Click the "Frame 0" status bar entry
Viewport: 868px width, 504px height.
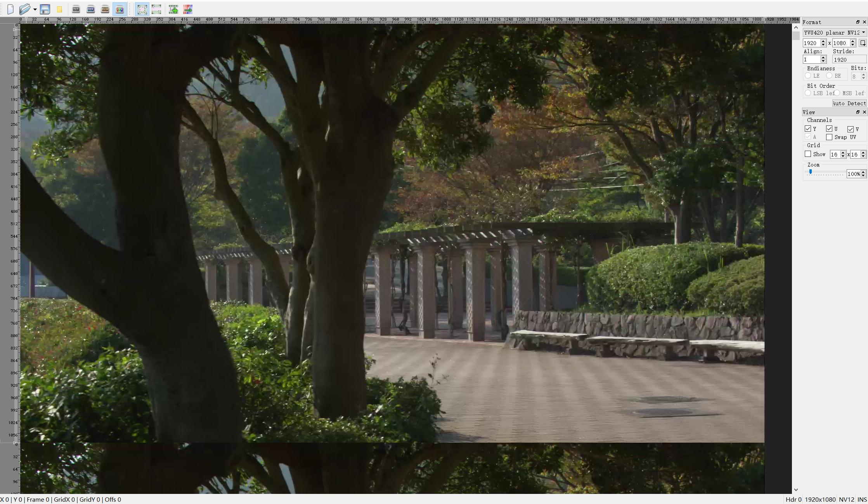coord(38,500)
